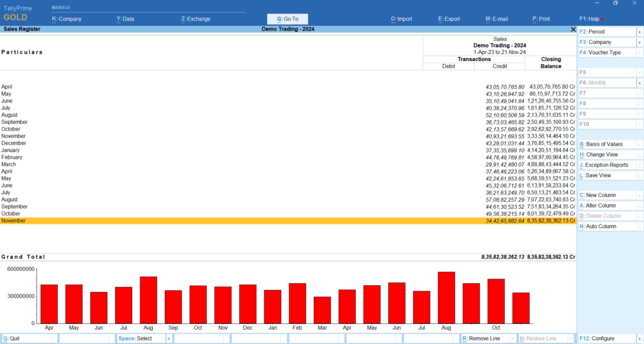Open the Y: Data menu

point(125,19)
